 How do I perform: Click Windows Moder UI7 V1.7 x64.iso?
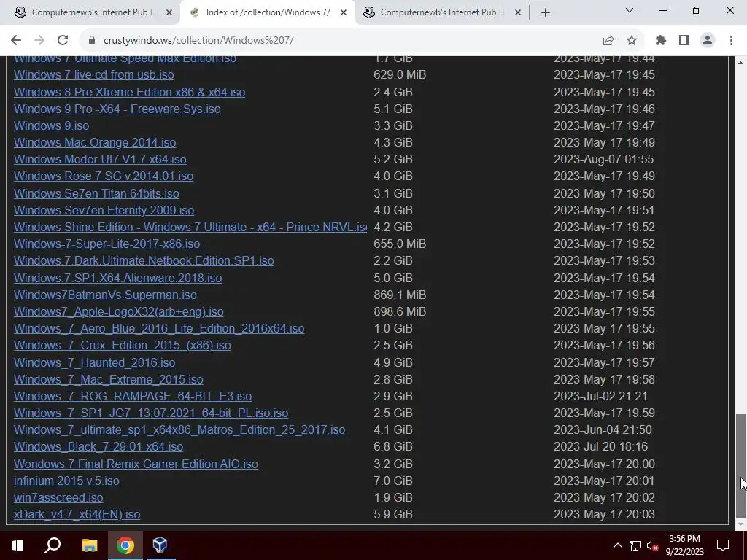[100, 159]
